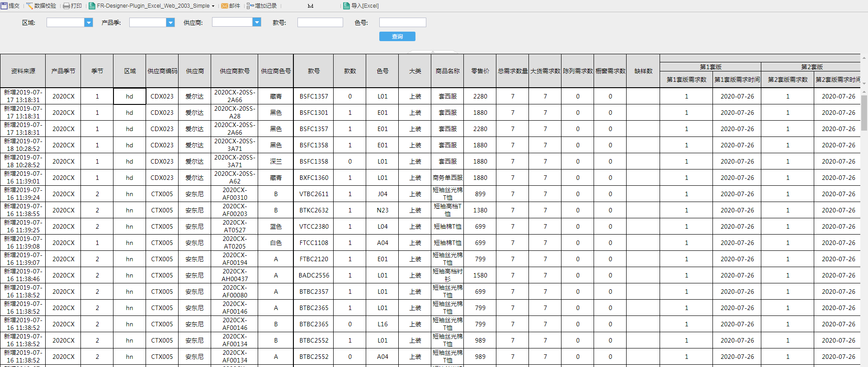Click color code cell N23
Viewport: 868px width, 367px height.
click(382, 210)
